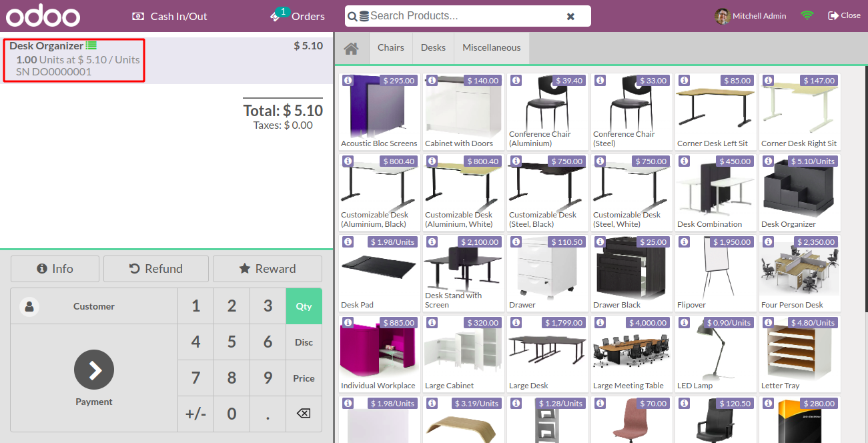Toggle sign with +/- key

coord(195,414)
